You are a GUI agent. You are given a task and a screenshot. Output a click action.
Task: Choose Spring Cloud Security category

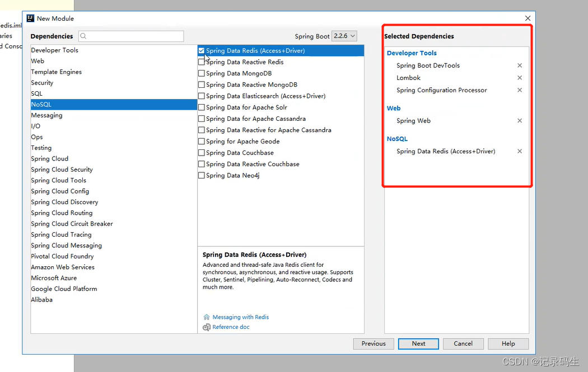[114, 169]
